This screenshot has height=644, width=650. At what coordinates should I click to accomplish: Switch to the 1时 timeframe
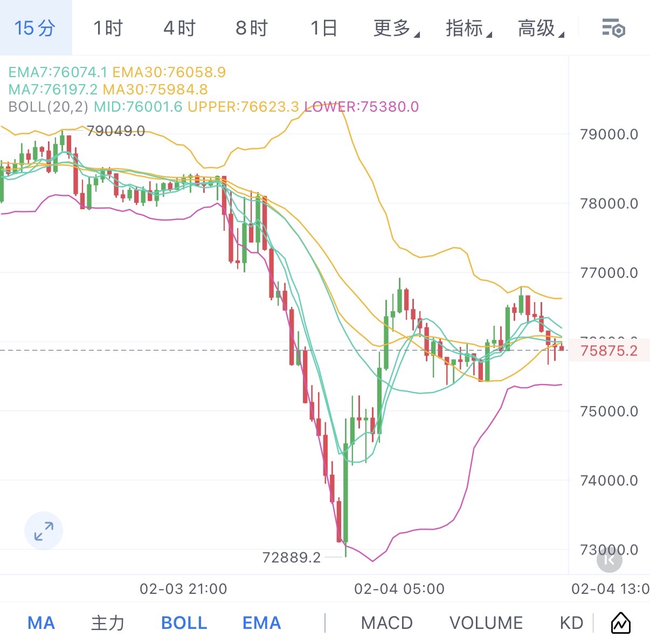pos(108,28)
